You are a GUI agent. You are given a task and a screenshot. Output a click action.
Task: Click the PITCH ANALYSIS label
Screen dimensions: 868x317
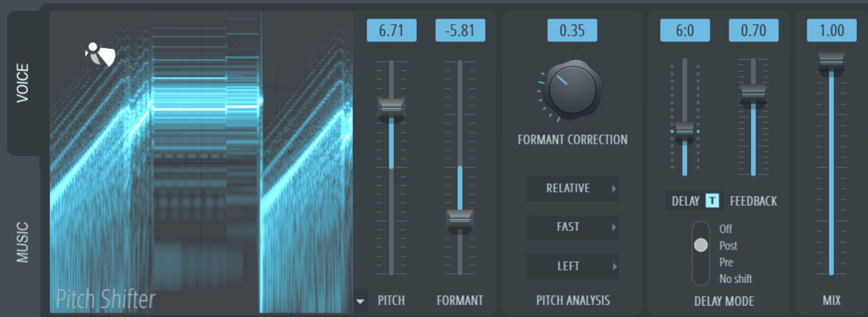[573, 300]
